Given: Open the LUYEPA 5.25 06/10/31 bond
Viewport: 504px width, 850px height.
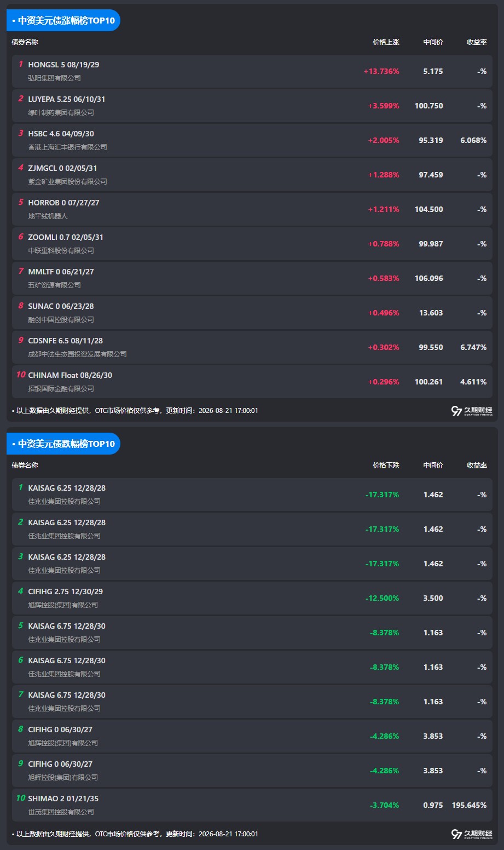Looking at the screenshot, I should [x=67, y=99].
